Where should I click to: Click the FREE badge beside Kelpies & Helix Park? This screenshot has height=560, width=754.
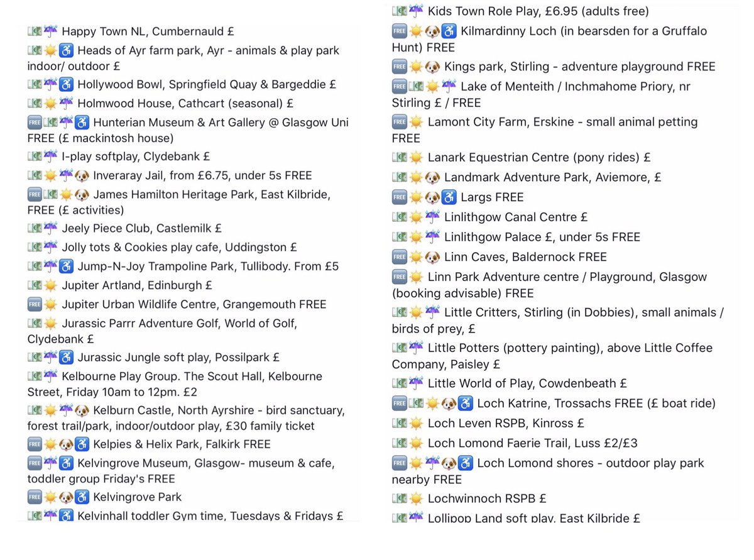click(35, 444)
